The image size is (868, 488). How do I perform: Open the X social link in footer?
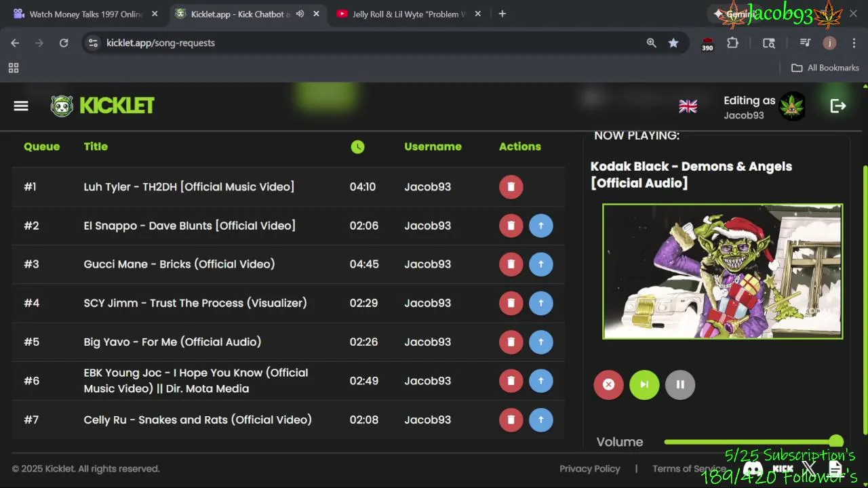(x=808, y=468)
